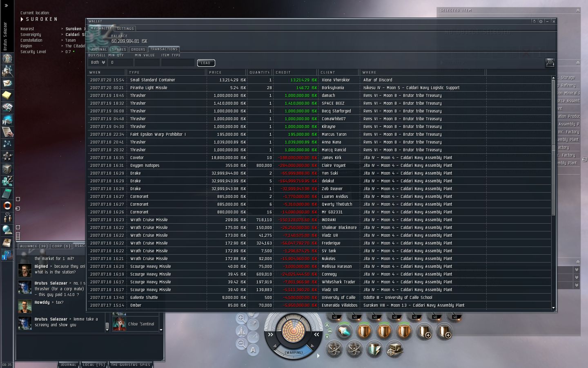Screen dimensions: 588x368
Task: Sort transactions by the Credit column
Action: 296,72
